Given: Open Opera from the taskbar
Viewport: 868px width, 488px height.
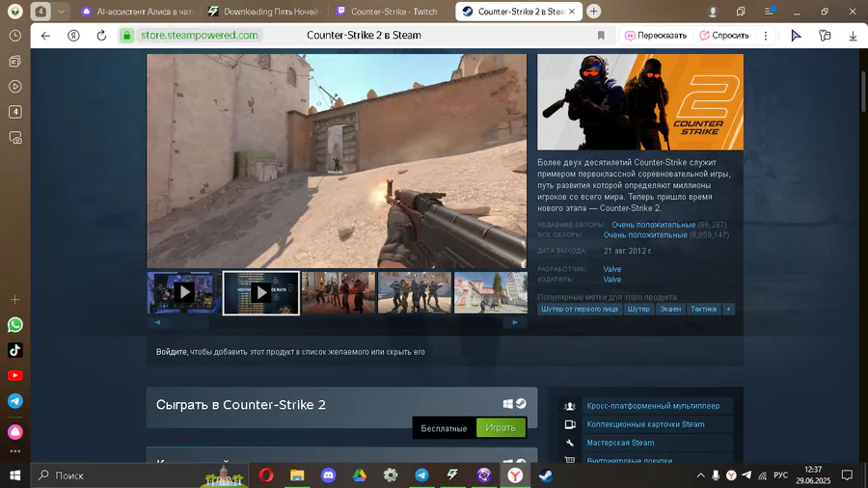Looking at the screenshot, I should [x=266, y=475].
